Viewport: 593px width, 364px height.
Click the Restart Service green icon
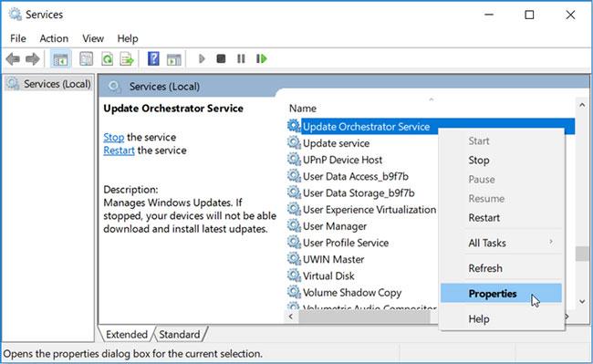[261, 58]
